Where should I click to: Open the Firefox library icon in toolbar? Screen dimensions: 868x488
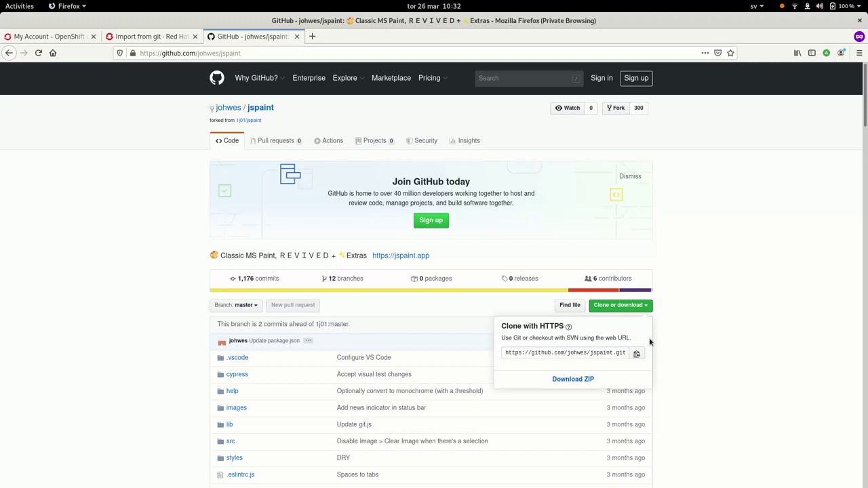797,53
